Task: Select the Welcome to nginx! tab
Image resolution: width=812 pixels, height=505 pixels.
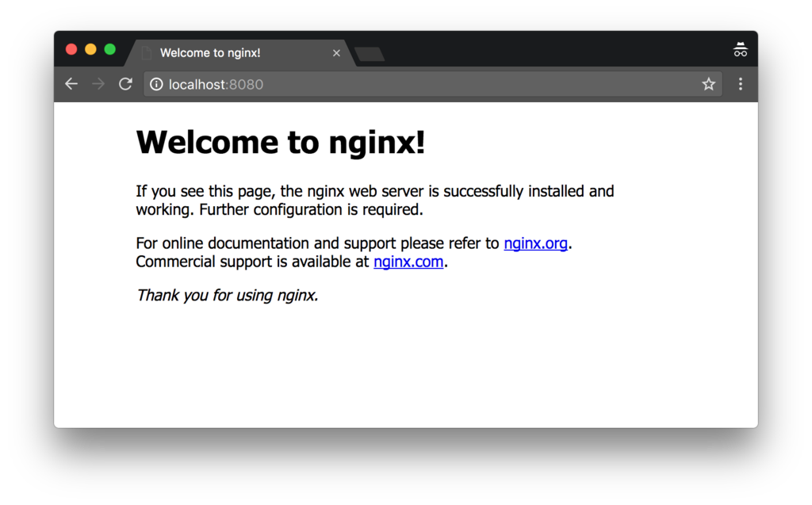Action: pyautogui.click(x=241, y=53)
